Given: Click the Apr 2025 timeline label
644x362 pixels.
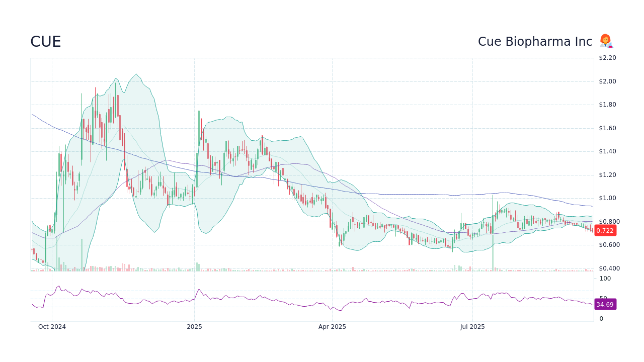Looking at the screenshot, I should click(332, 326).
